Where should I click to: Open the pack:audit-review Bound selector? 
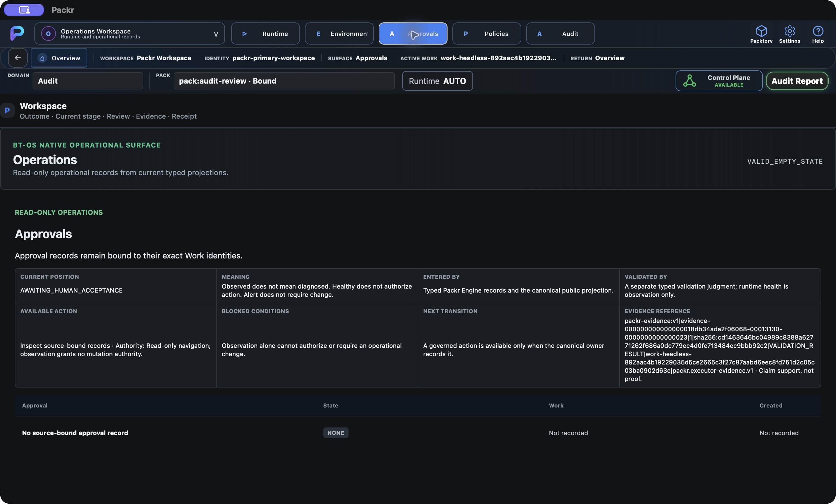pyautogui.click(x=284, y=81)
